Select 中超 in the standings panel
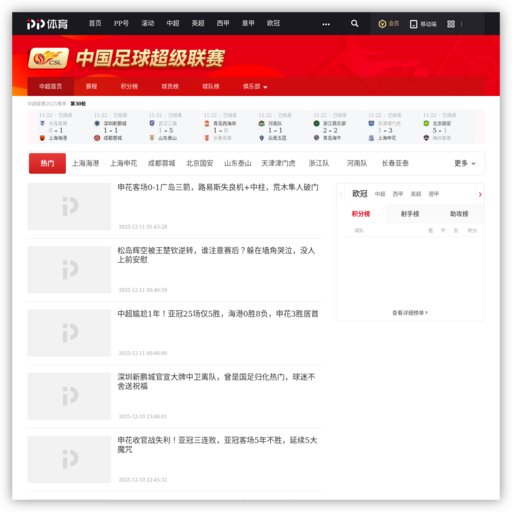The width and height of the screenshot is (512, 512). 380,194
